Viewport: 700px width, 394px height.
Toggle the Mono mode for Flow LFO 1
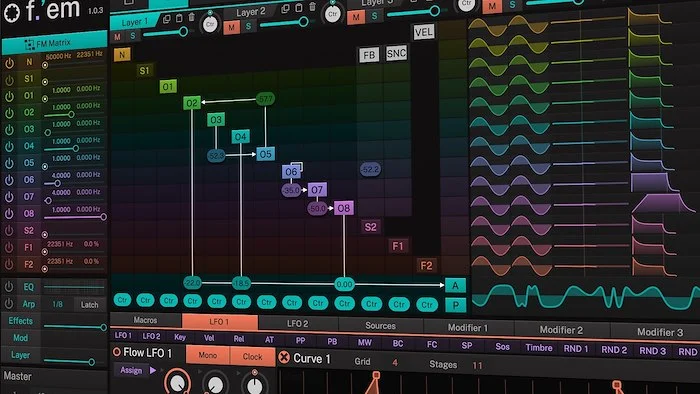208,356
